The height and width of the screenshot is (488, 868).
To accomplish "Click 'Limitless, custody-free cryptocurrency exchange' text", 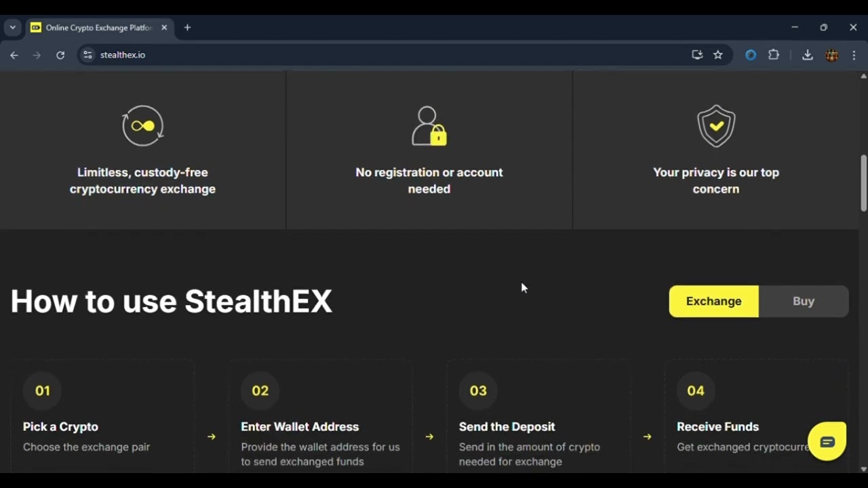I will (142, 180).
